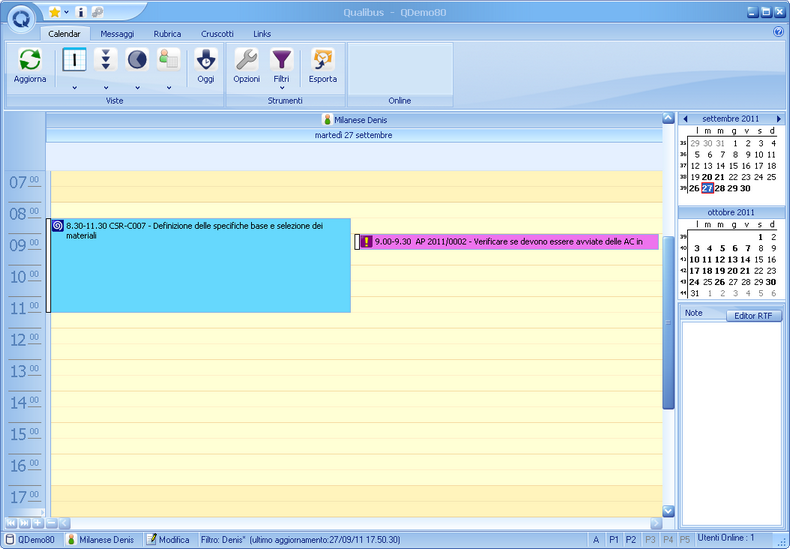790x549 pixels.
Task: Select the 8.30-11.30 CSR-C007 appointment
Action: [201, 265]
